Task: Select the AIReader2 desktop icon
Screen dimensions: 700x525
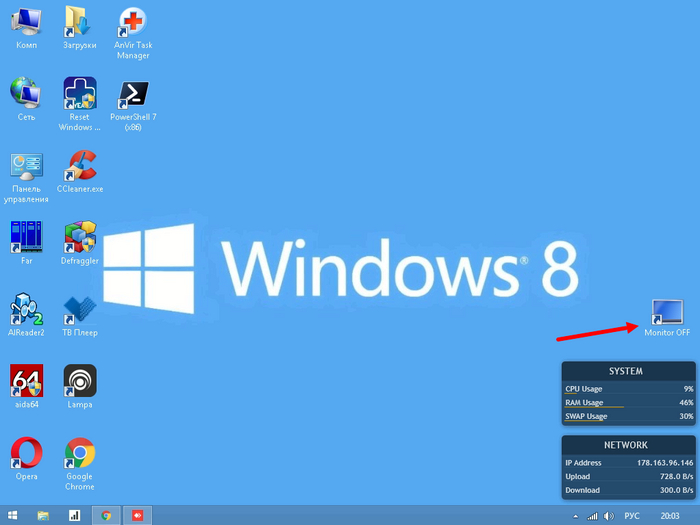Action: 26,310
